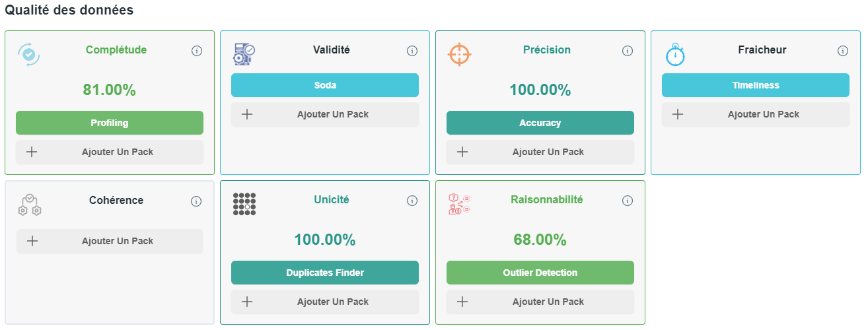Click the Fraicheur stopwatch icon
The image size is (868, 330).
click(x=675, y=54)
